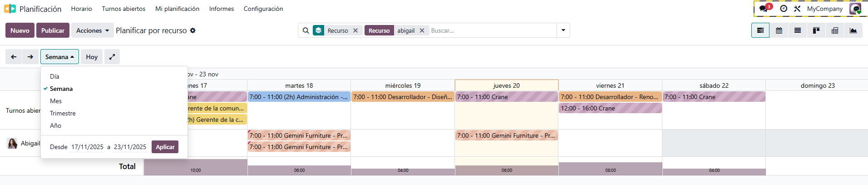Open the Informes menu
Image resolution: width=868 pixels, height=185 pixels.
point(222,9)
